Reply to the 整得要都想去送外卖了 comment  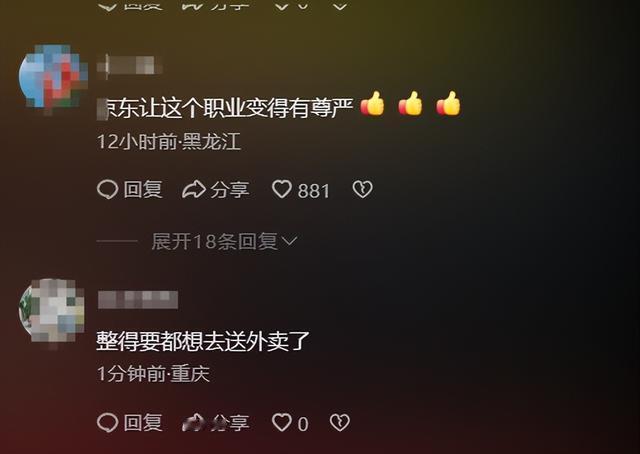pos(130,423)
